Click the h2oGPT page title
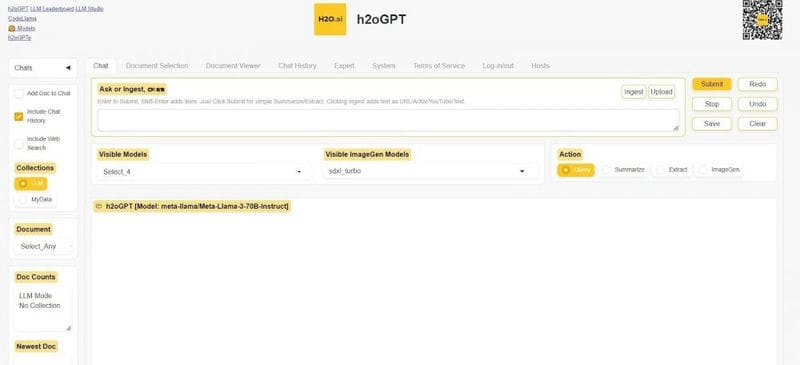The image size is (800, 365). tap(382, 19)
